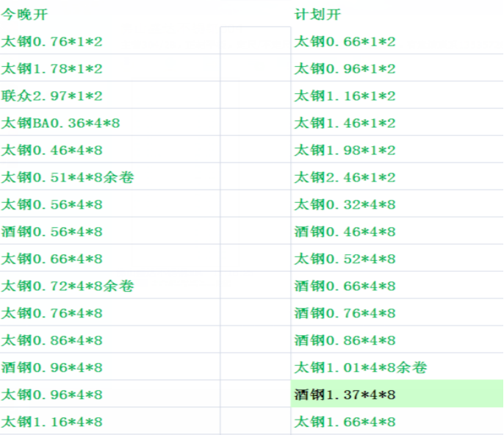Select cell 联众2.97*1*2

click(x=110, y=96)
